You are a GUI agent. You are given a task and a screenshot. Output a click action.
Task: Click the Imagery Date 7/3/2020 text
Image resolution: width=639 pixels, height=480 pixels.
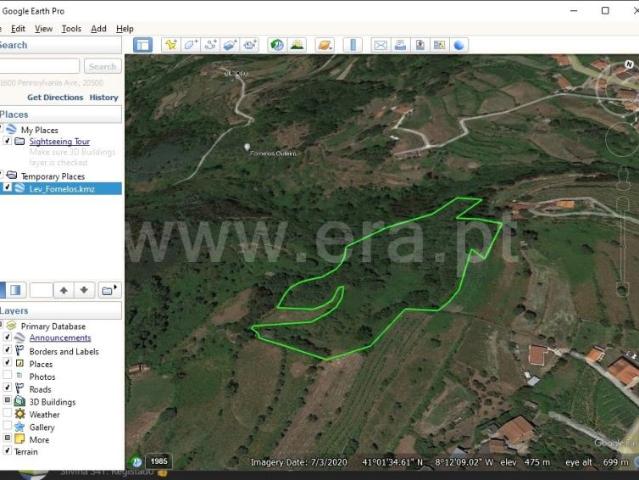pos(299,462)
